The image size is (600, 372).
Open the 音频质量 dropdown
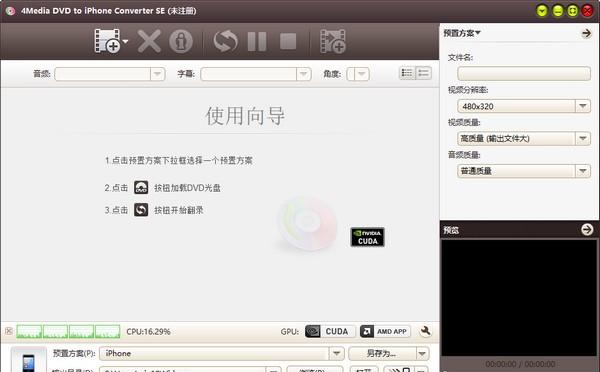click(x=523, y=171)
